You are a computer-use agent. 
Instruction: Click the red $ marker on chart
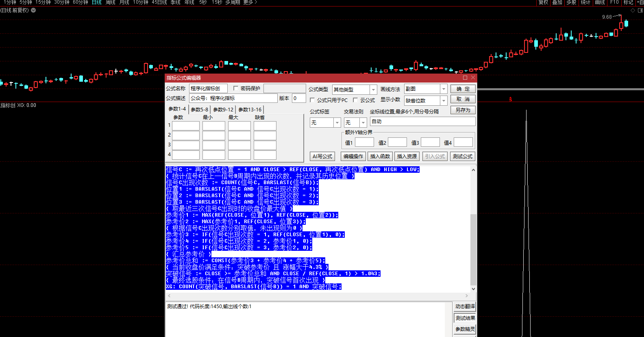(511, 99)
